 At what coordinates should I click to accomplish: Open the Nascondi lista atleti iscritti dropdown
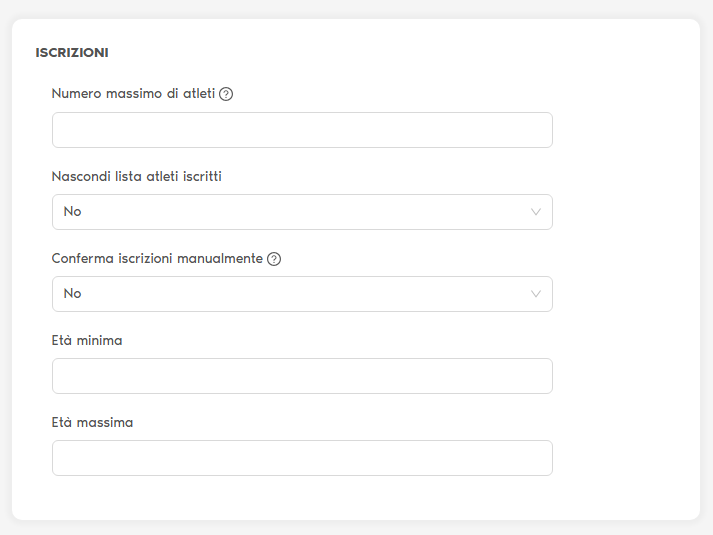pyautogui.click(x=301, y=212)
